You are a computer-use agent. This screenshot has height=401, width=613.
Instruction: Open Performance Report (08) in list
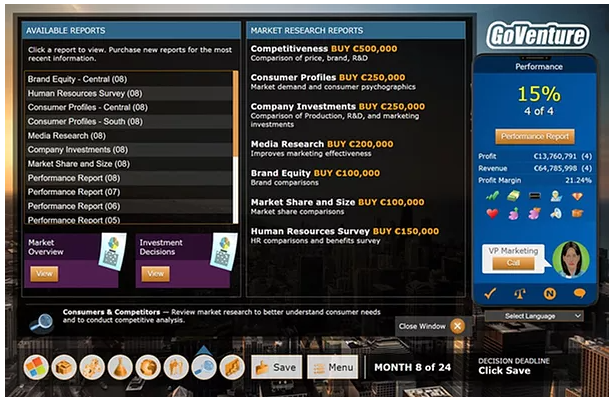tap(129, 178)
